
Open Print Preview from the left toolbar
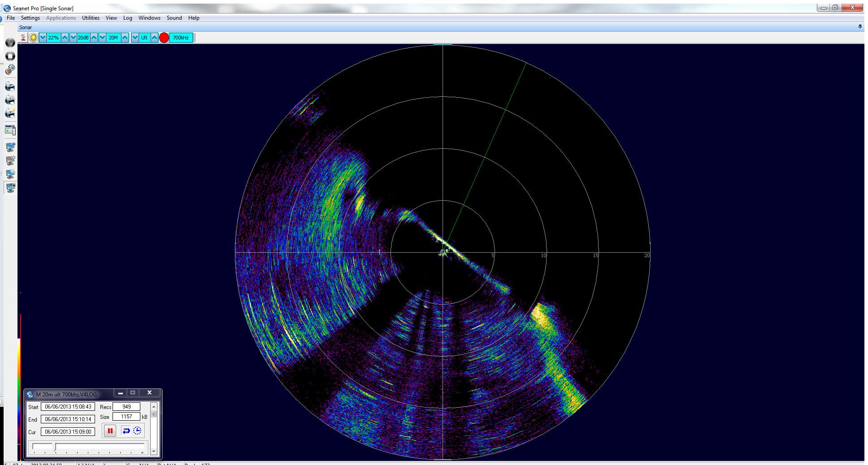click(10, 100)
